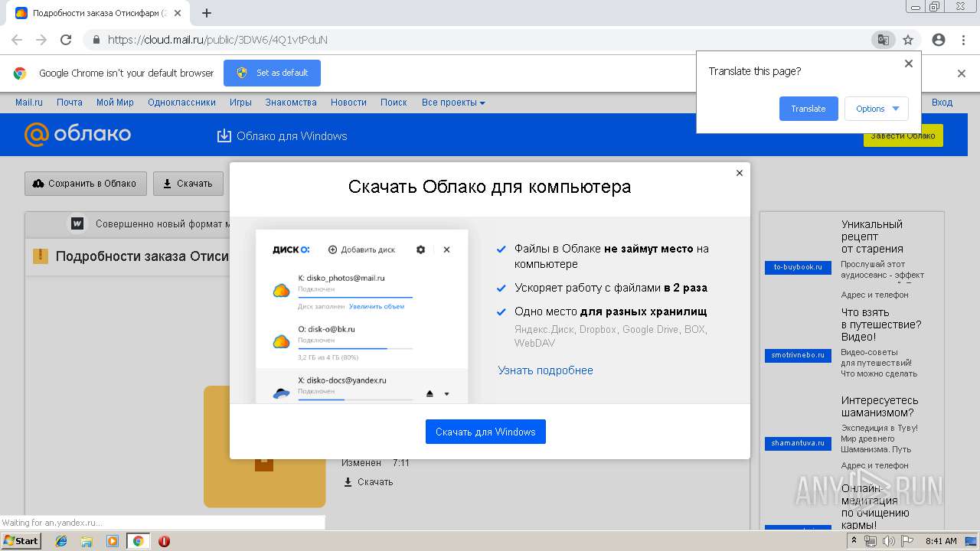The height and width of the screenshot is (551, 980).
Task: Open Мой Мир in top navigation
Action: 115,103
